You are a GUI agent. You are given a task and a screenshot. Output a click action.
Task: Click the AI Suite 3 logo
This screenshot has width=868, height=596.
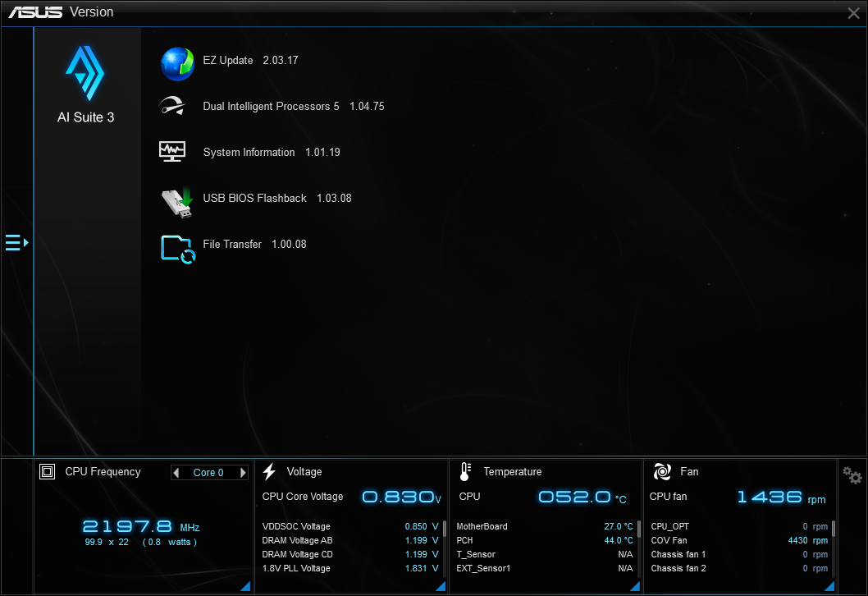(x=85, y=73)
